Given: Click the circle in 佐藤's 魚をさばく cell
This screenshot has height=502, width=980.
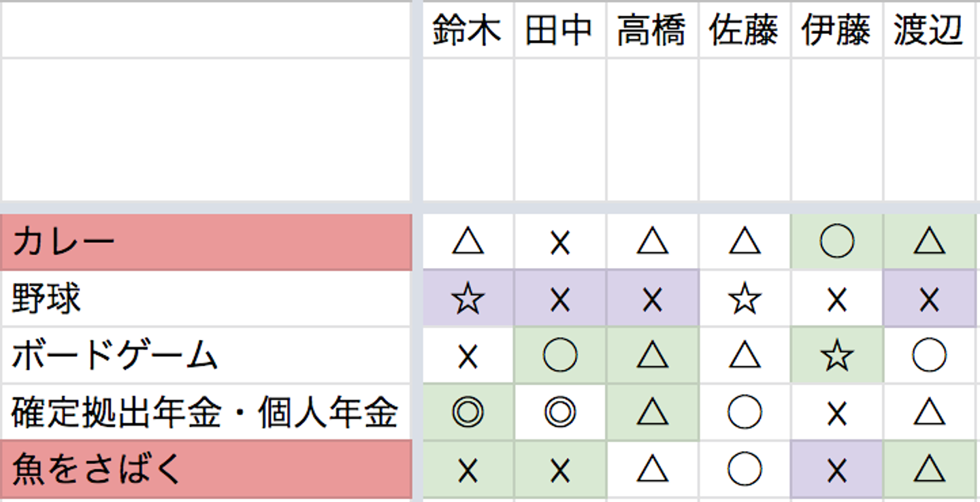Looking at the screenshot, I should (x=744, y=469).
